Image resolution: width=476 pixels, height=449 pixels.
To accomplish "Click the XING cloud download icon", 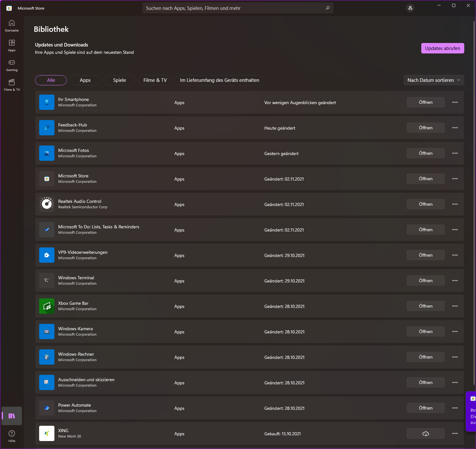I will point(425,433).
